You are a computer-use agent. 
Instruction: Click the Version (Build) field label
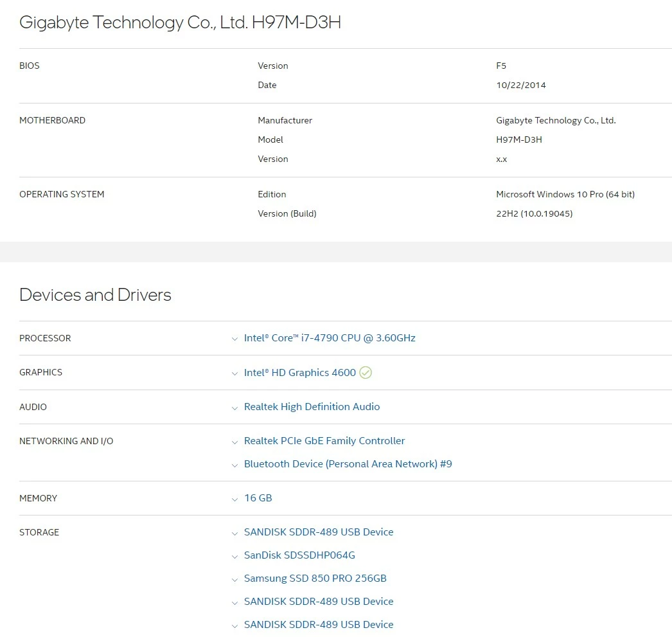tap(287, 213)
